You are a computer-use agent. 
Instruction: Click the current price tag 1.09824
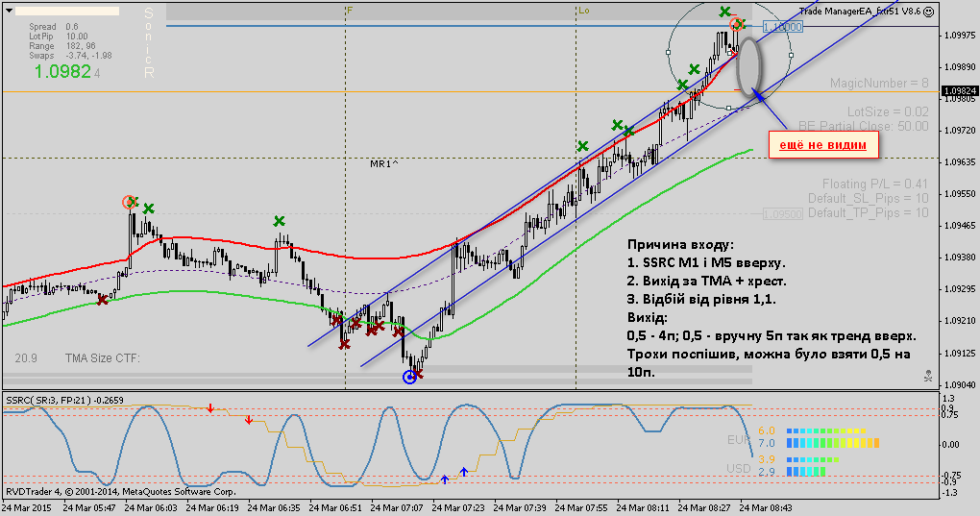(x=960, y=91)
